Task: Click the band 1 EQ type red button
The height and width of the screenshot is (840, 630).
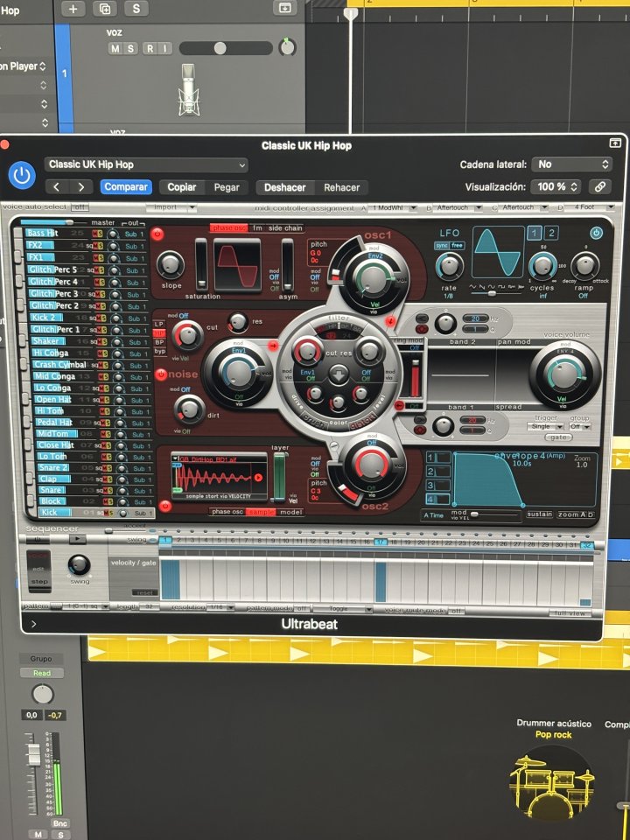Action: (421, 430)
